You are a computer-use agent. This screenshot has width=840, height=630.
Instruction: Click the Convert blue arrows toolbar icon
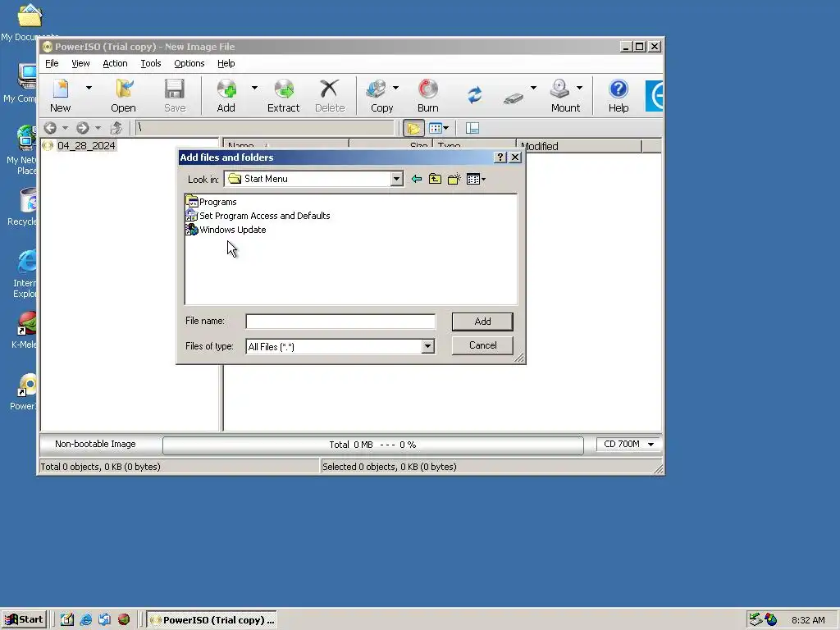click(x=475, y=95)
